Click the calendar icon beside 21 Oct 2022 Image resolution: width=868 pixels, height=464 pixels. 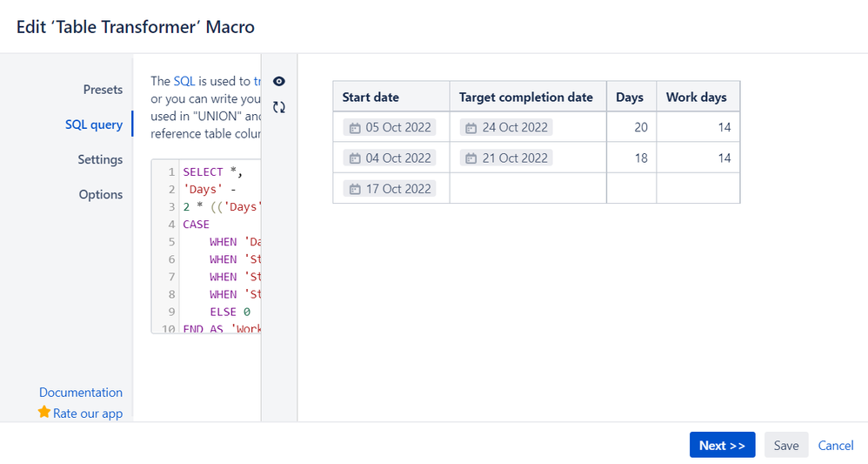click(471, 158)
